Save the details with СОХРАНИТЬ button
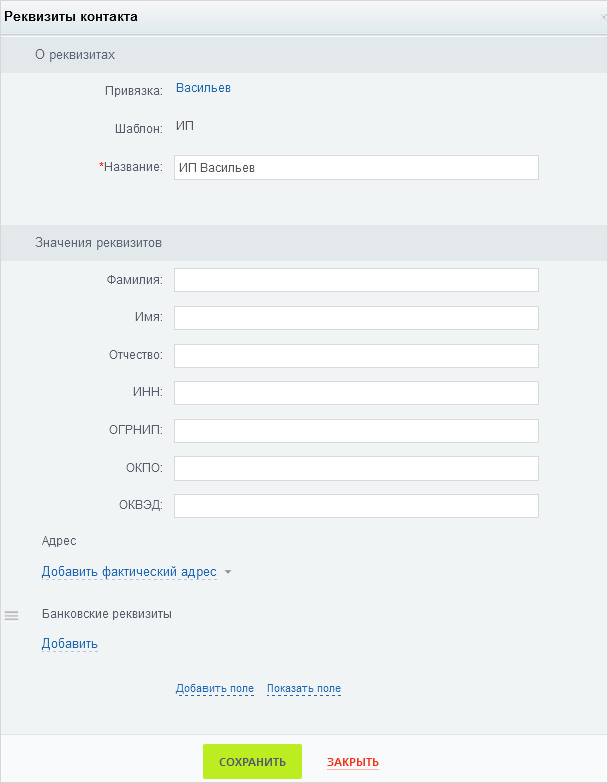 click(252, 762)
